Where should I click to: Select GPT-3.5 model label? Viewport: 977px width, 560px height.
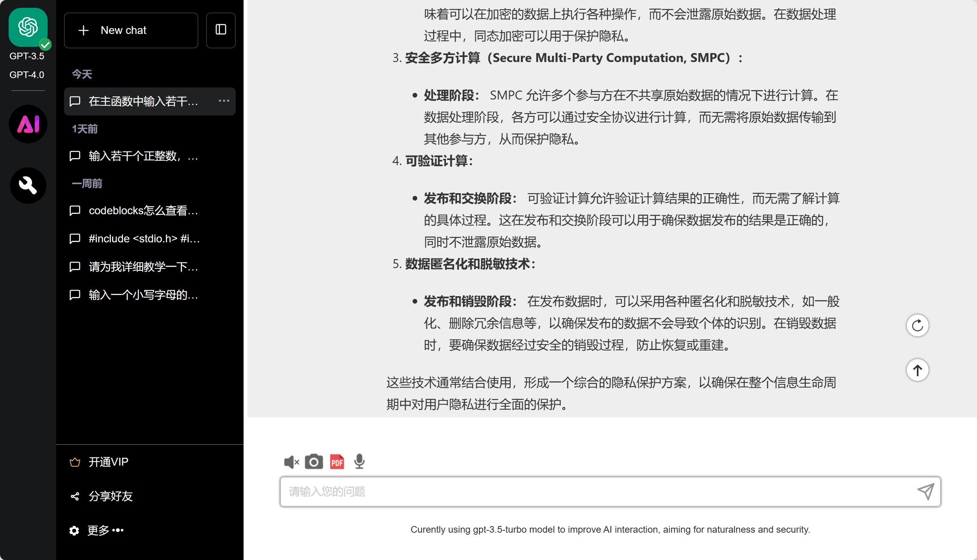27,56
